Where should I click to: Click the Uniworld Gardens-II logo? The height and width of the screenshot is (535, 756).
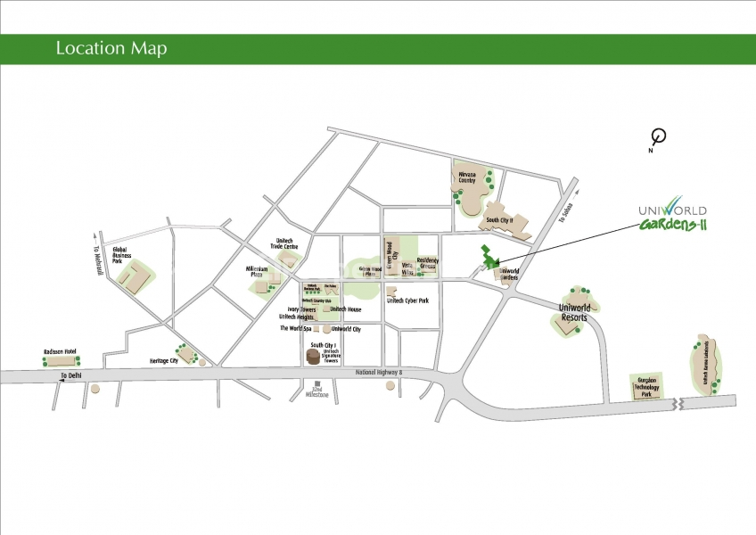[x=672, y=213]
